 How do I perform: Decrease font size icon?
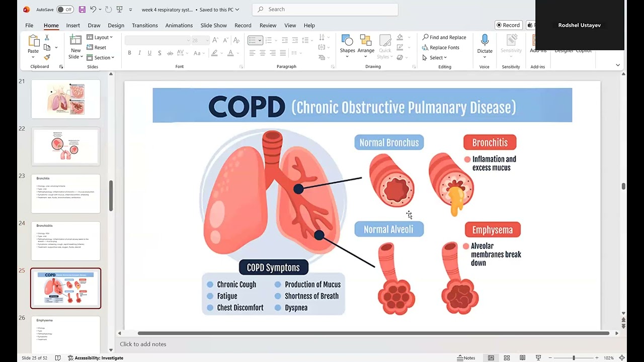click(x=225, y=40)
